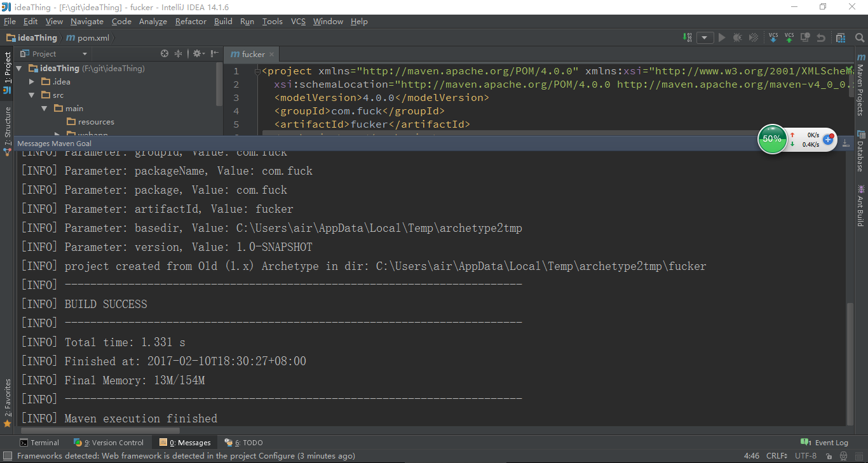Screen dimensions: 868x463
Task: Click the green Run play button
Action: [x=722, y=37]
